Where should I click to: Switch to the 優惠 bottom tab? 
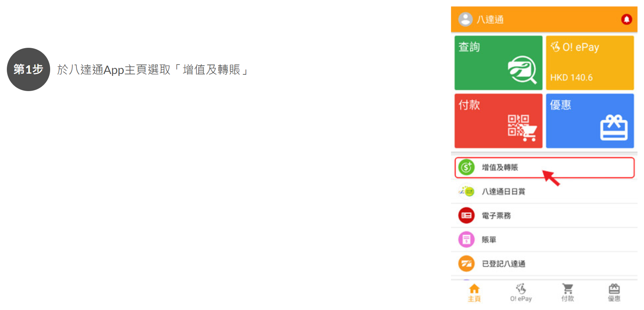614,293
